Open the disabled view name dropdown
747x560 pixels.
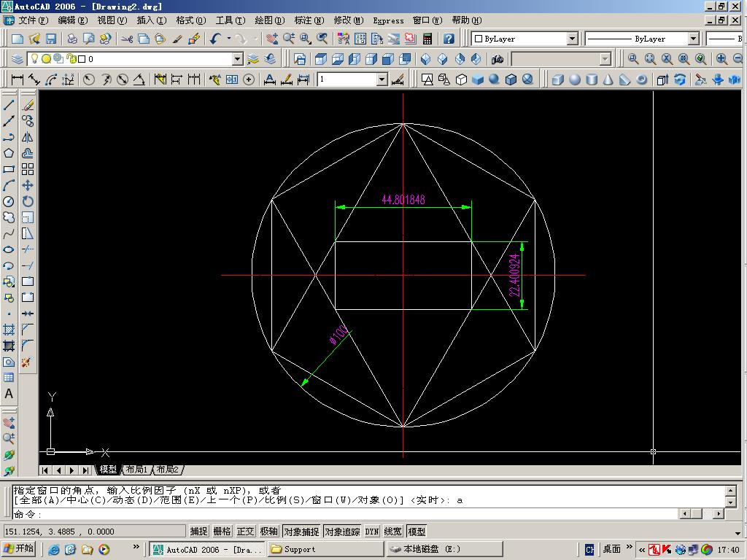(605, 59)
